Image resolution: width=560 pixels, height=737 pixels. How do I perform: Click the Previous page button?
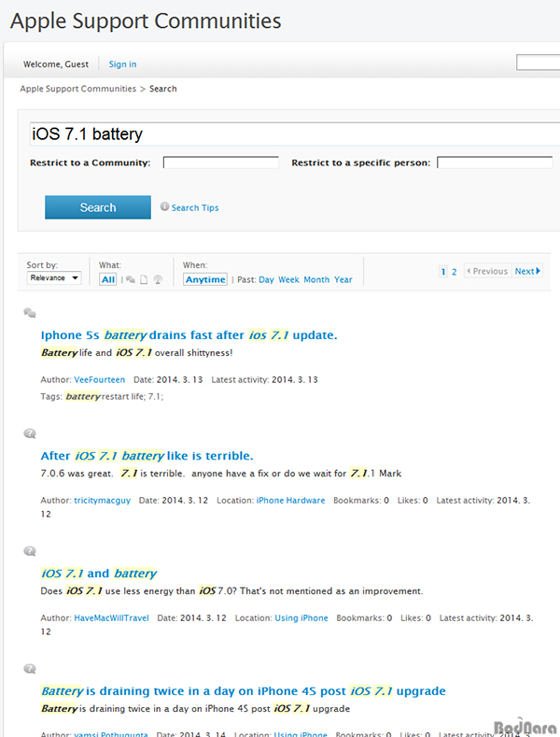[487, 271]
